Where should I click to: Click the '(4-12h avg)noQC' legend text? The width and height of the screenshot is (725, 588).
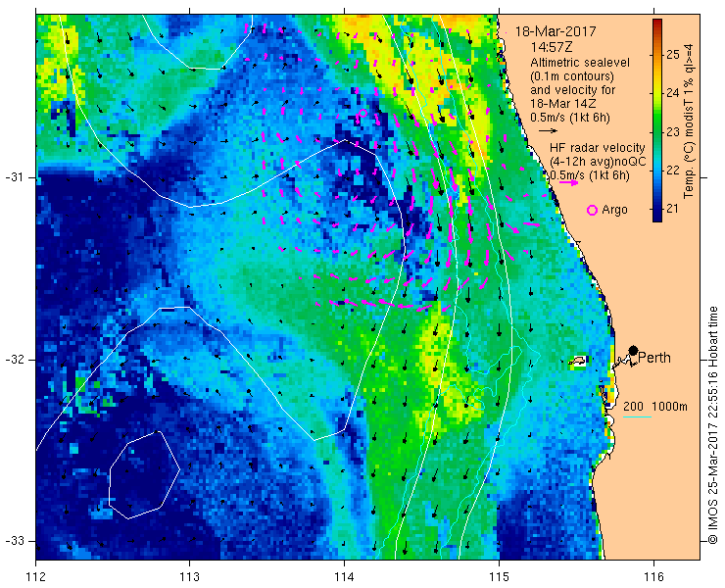(598, 162)
